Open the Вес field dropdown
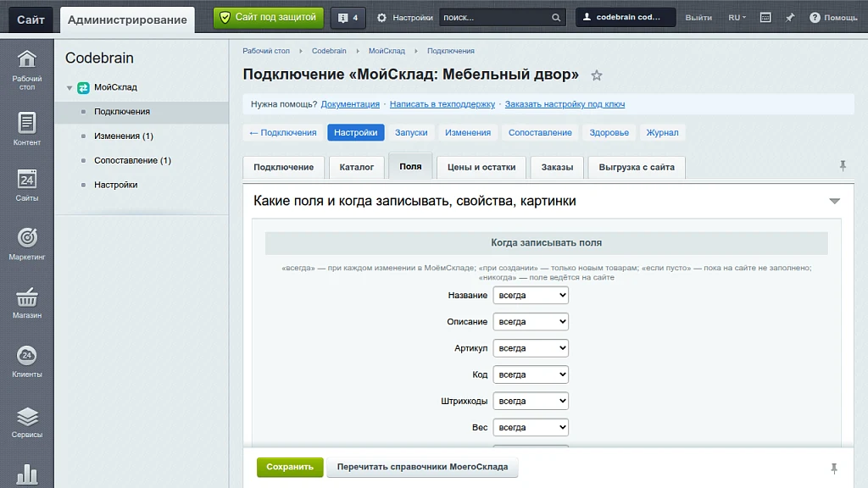This screenshot has width=868, height=488. point(531,428)
